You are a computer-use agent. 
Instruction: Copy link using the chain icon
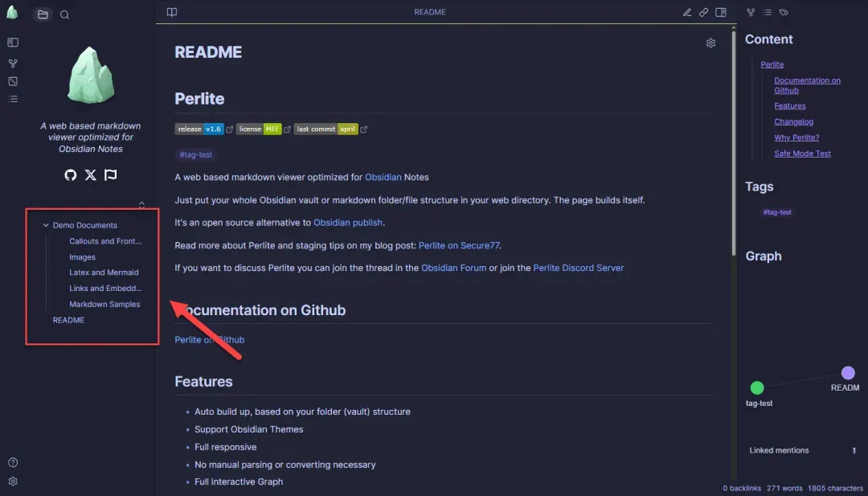point(703,12)
